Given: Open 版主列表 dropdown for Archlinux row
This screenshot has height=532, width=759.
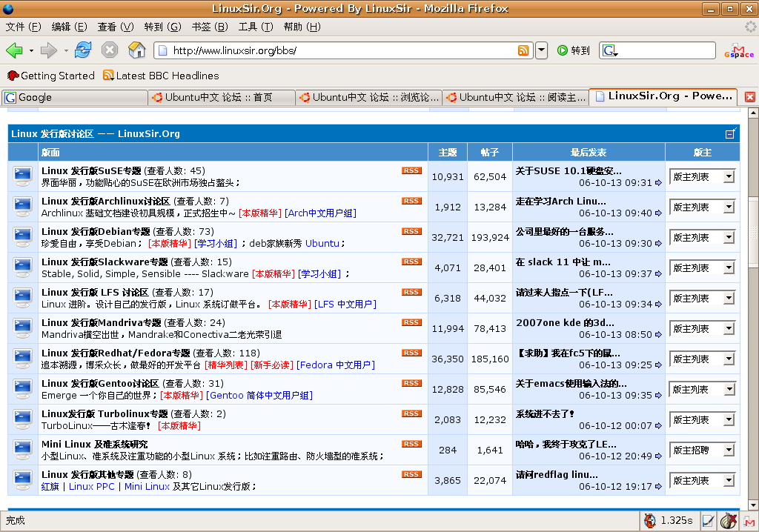Looking at the screenshot, I should pos(702,207).
